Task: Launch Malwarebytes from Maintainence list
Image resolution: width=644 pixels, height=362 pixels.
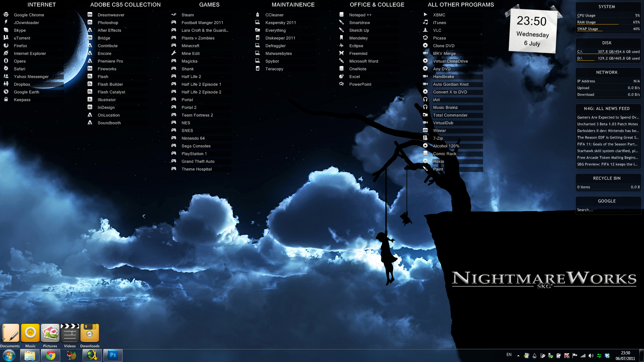Action: coord(278,53)
